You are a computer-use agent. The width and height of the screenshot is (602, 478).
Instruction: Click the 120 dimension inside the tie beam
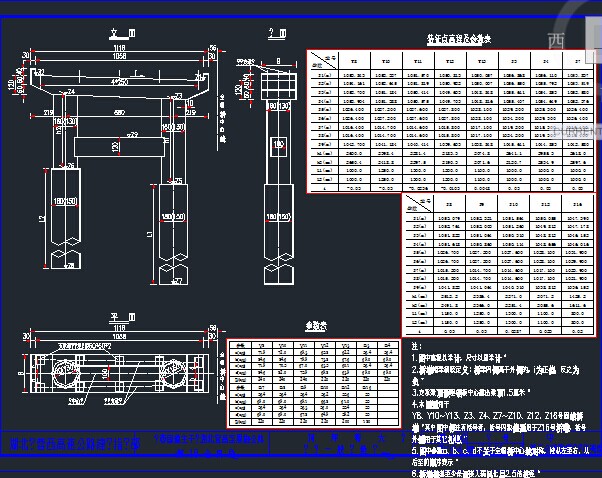[114, 147]
